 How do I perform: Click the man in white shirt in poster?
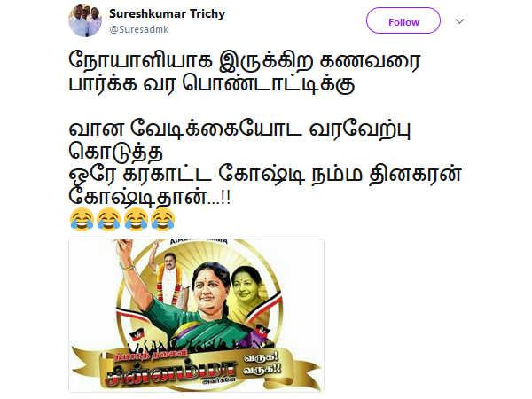171,278
